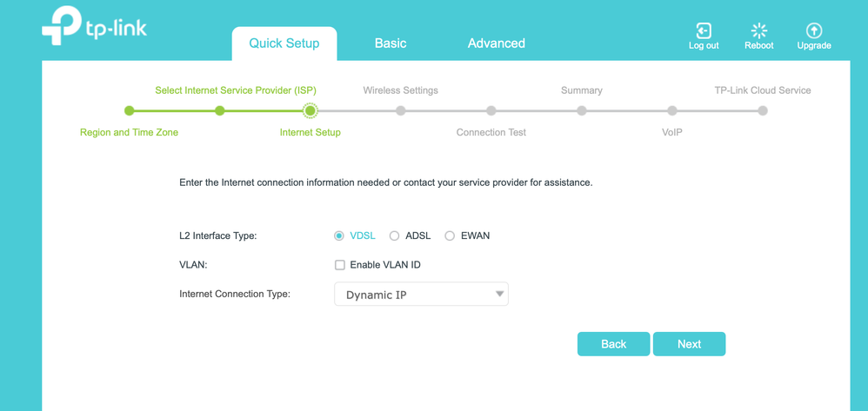
Task: Click the Reboot icon
Action: coord(759,30)
